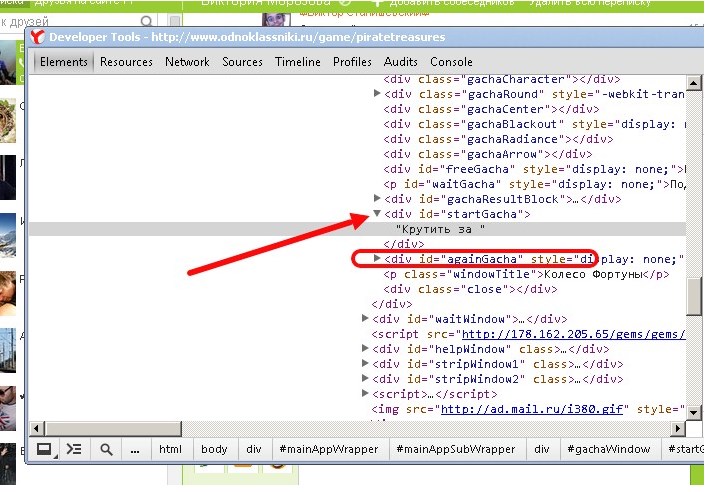
Task: Click the Yandex browser logo in title bar
Action: pos(38,37)
